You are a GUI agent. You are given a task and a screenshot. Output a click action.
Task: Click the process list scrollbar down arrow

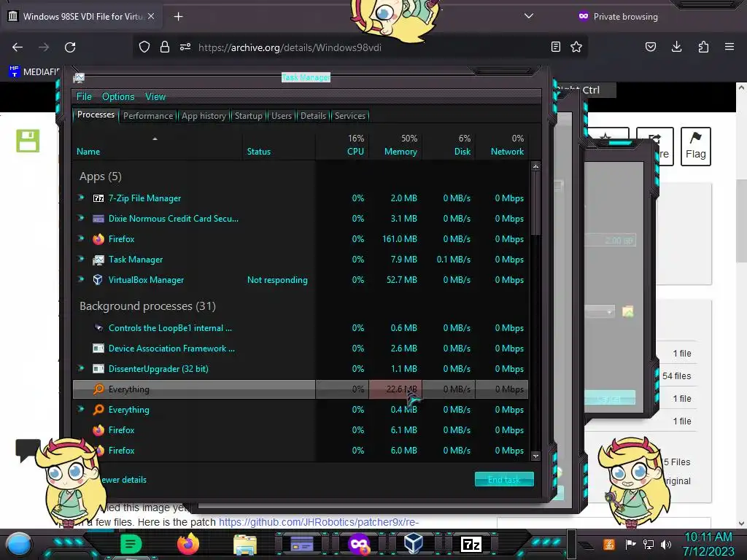click(535, 456)
